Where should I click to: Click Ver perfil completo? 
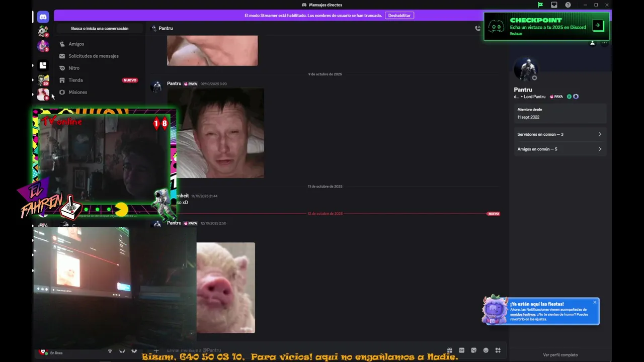tap(560, 355)
